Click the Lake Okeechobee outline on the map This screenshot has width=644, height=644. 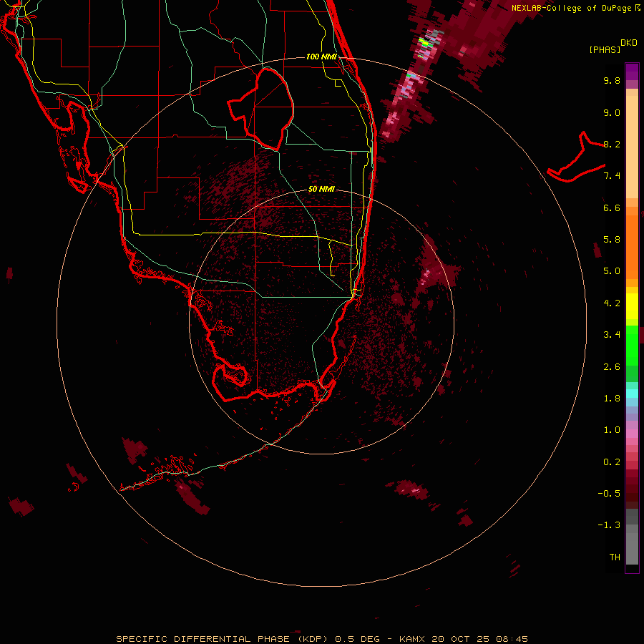click(x=260, y=109)
